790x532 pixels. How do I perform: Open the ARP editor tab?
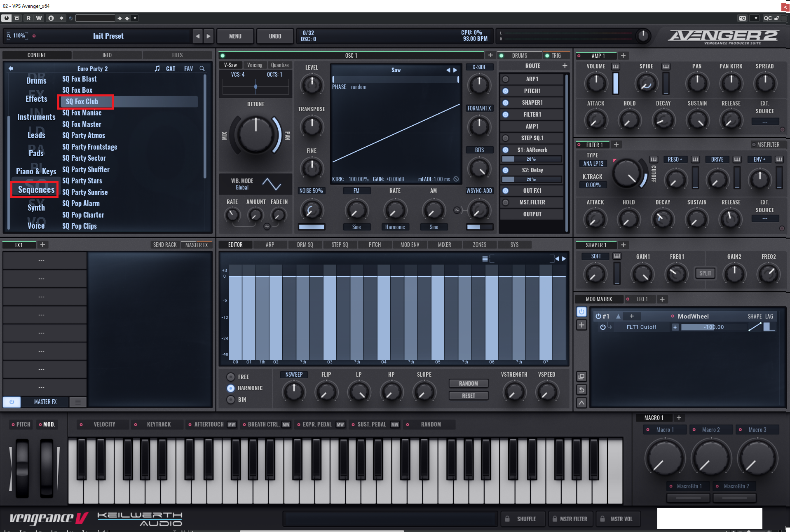point(270,245)
